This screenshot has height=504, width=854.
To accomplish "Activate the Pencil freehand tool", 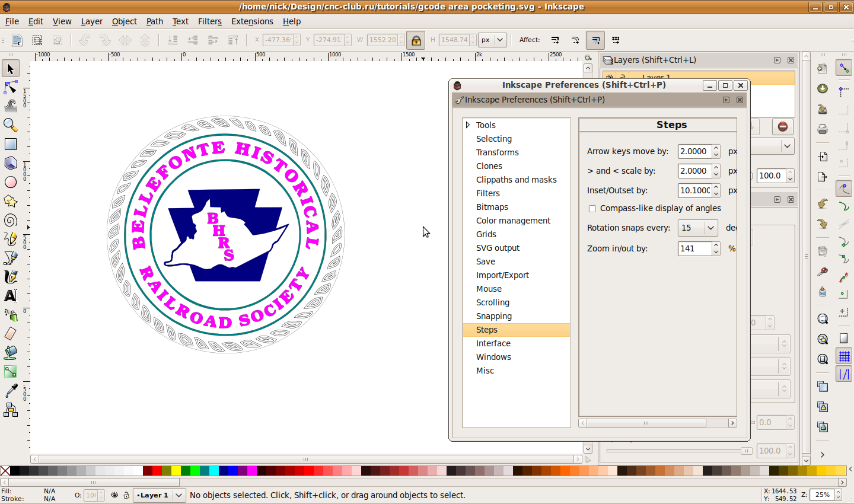I will coord(10,239).
